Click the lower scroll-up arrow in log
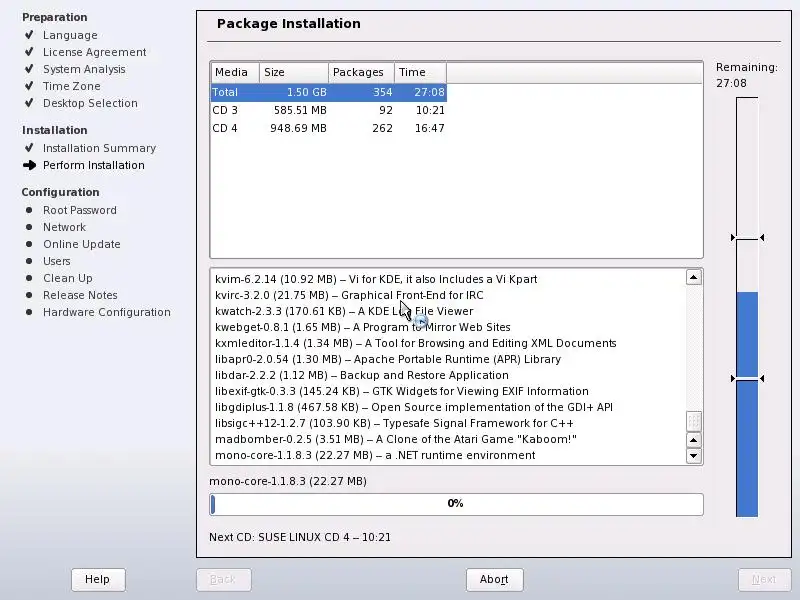Viewport: 800px width, 600px height. pyautogui.click(x=693, y=440)
